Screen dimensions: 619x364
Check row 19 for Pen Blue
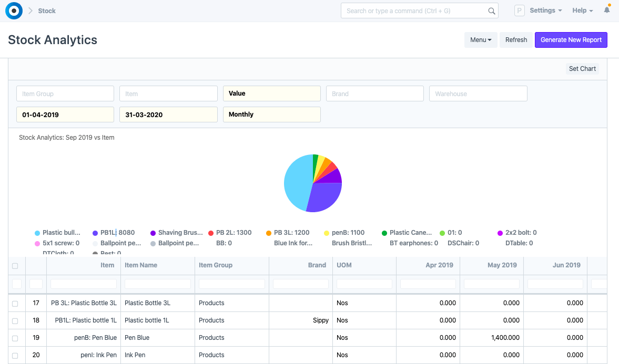tap(16, 337)
